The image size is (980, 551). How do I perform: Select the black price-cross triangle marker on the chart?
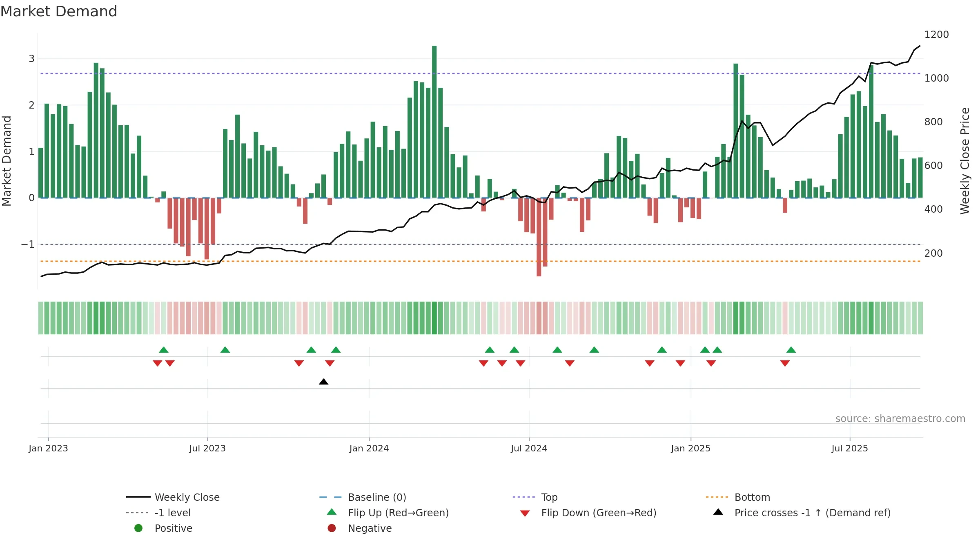pyautogui.click(x=323, y=382)
